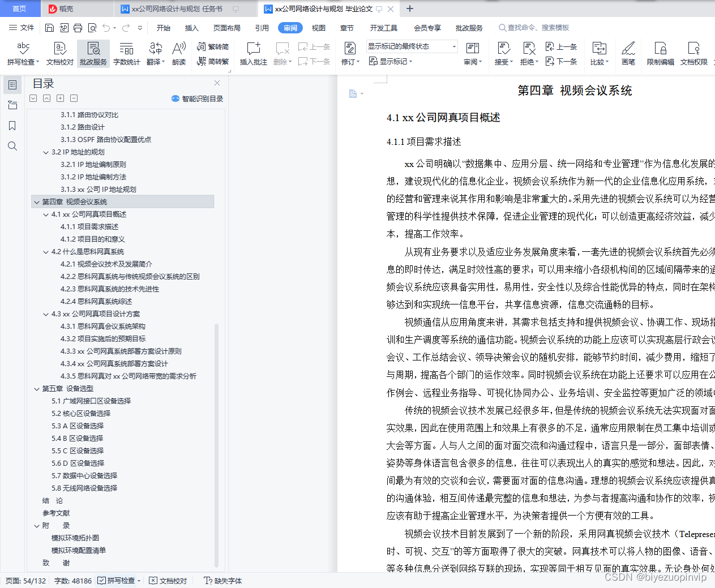Image resolution: width=715 pixels, height=588 pixels.
Task: Open Print Preview icon in quick access toolbar
Action: tap(92, 28)
